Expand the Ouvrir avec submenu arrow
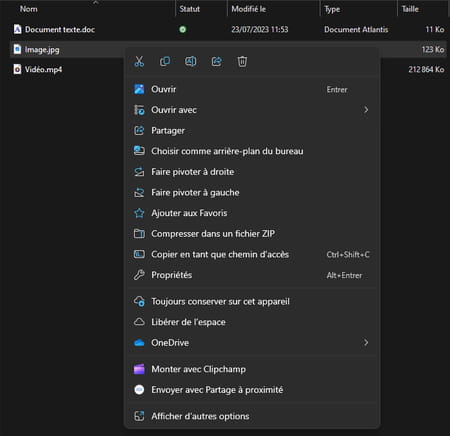450x436 pixels. coord(366,110)
